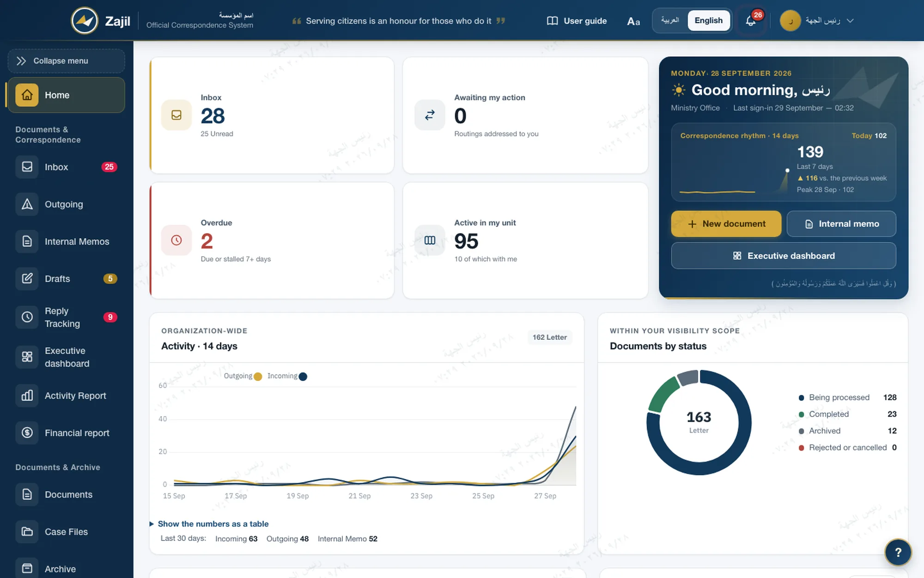
Task: Expand the user account dropdown chevron
Action: 850,21
